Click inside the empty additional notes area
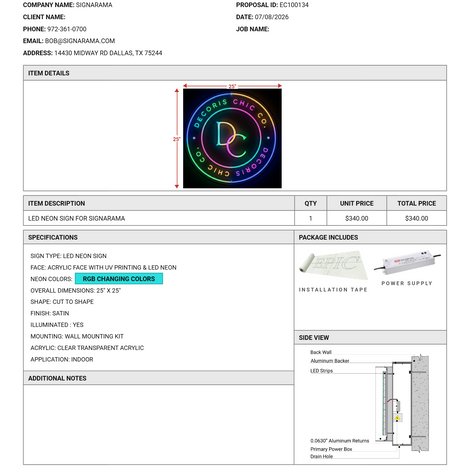The height and width of the screenshot is (470, 470). tap(159, 424)
